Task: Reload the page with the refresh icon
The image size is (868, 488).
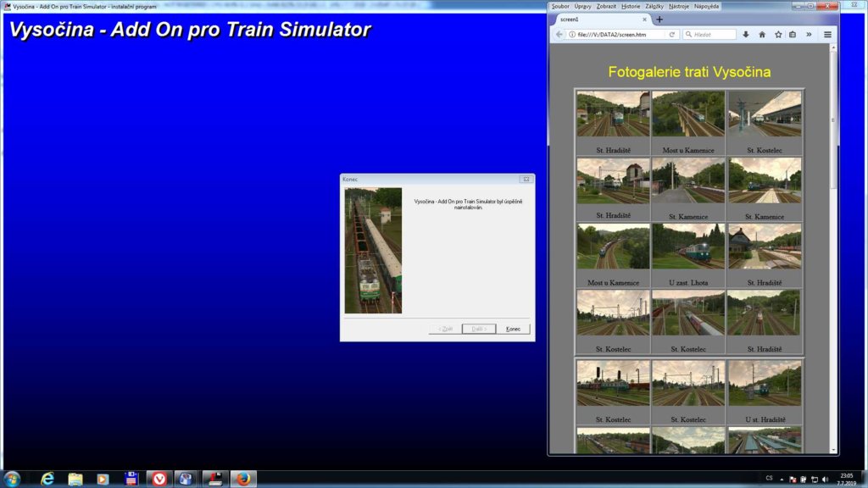Action: [672, 34]
